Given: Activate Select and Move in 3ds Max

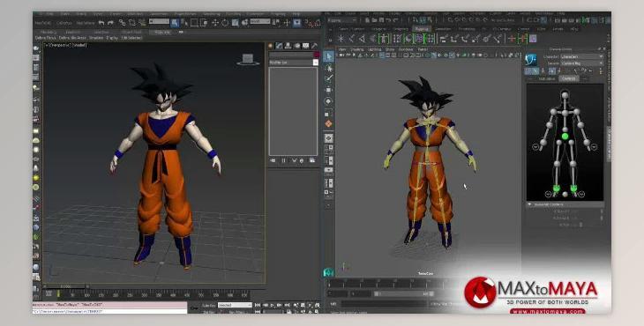Looking at the screenshot, I should (x=215, y=23).
